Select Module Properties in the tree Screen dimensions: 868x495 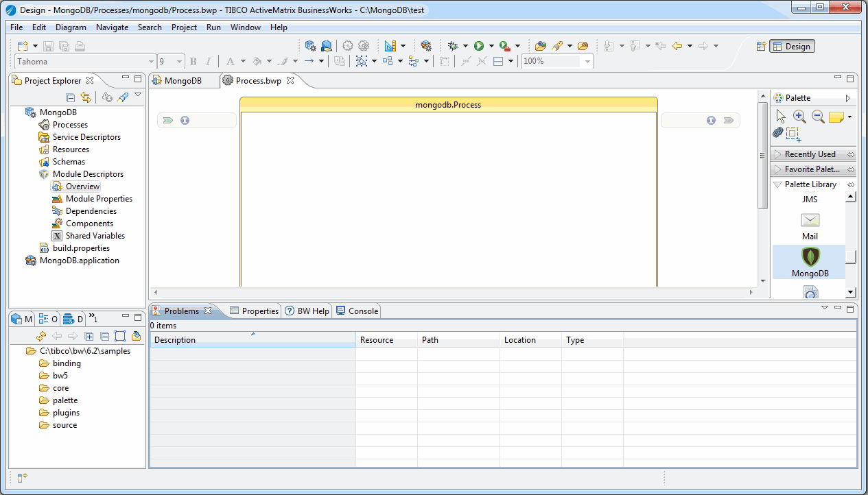coord(99,199)
